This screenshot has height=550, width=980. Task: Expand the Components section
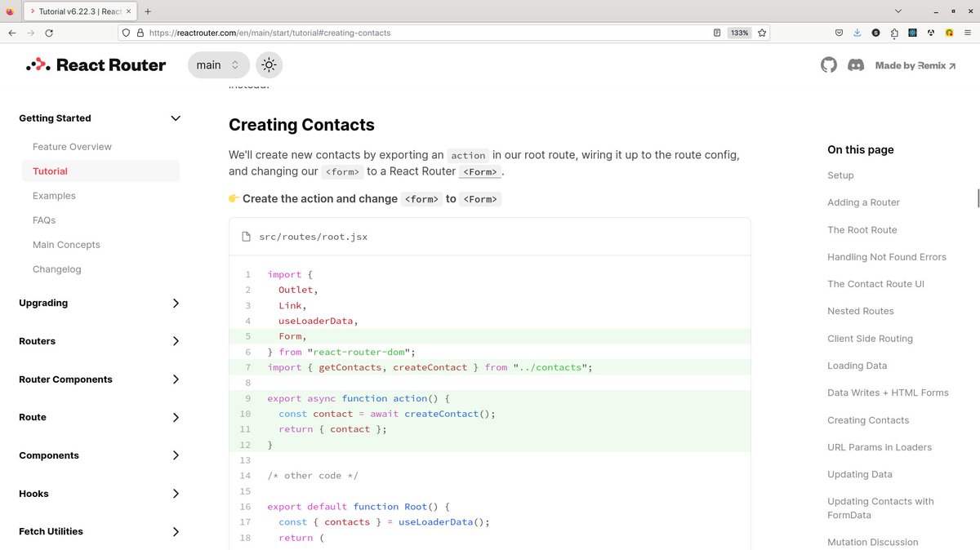tap(100, 455)
